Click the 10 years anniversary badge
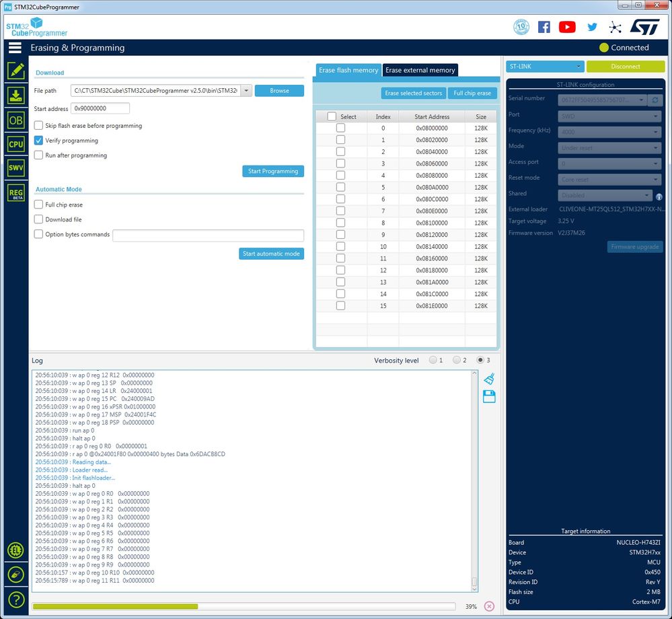672x619 pixels. click(x=521, y=27)
